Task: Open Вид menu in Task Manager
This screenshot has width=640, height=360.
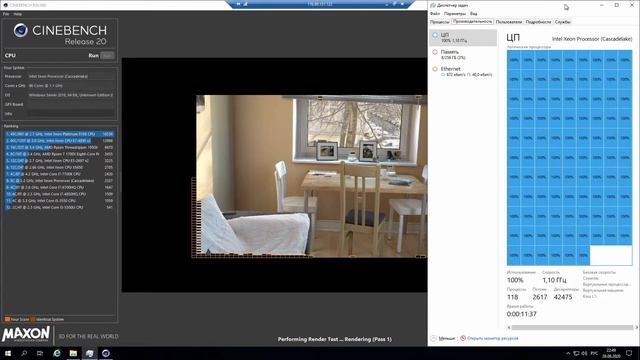Action: [x=473, y=13]
